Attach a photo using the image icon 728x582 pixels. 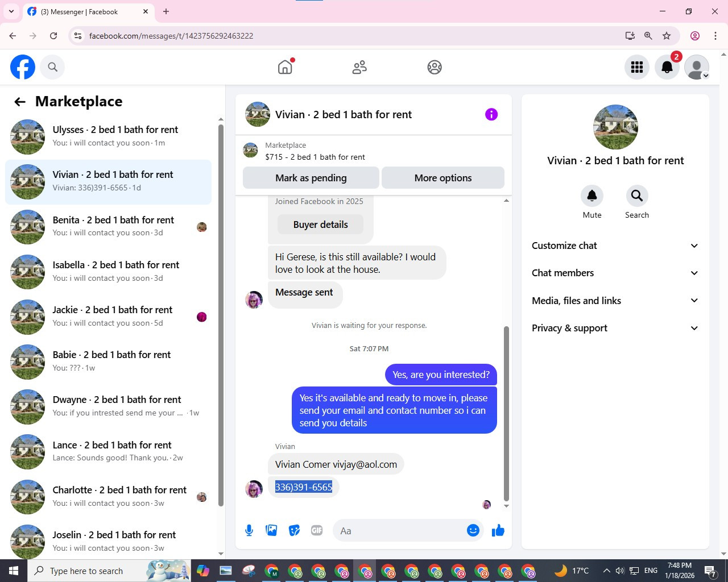pos(271,530)
